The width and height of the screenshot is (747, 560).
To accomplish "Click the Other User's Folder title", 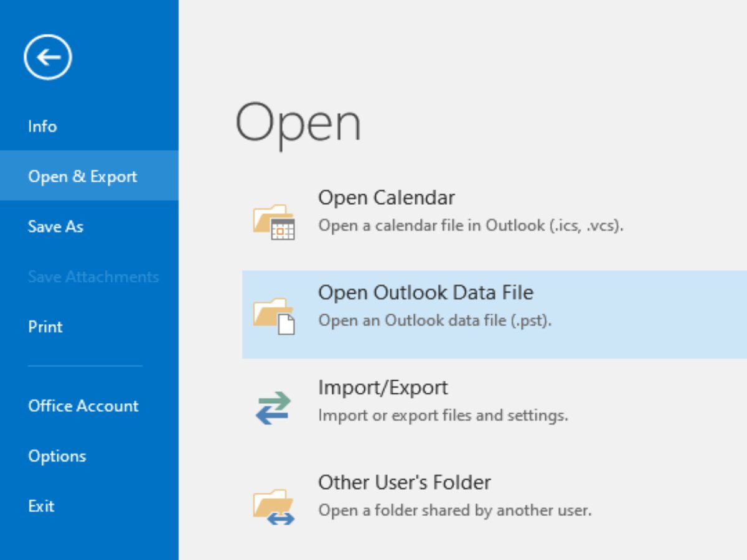I will (x=405, y=482).
